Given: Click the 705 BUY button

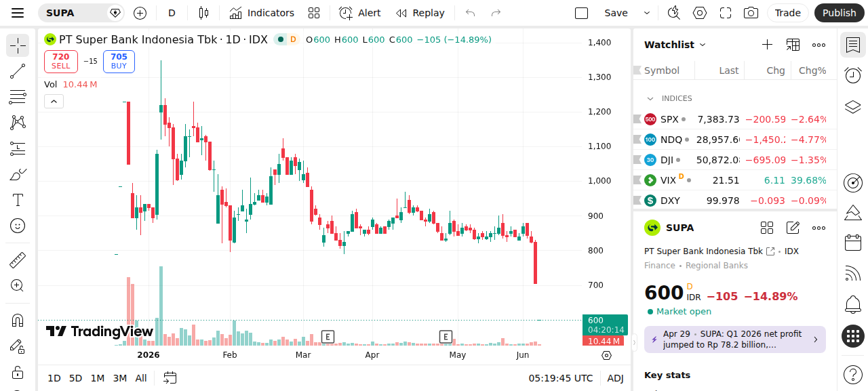Looking at the screenshot, I should 119,61.
